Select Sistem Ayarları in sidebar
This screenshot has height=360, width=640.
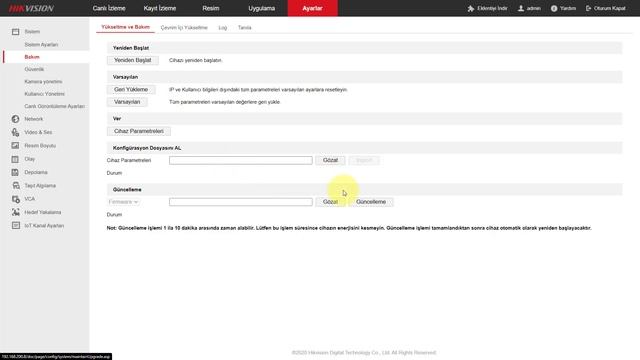click(x=41, y=44)
